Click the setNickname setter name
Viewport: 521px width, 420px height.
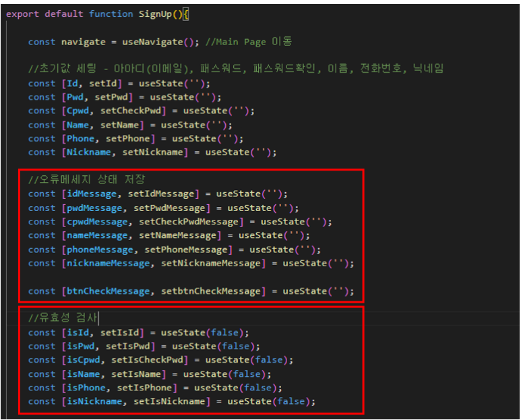[152, 152]
